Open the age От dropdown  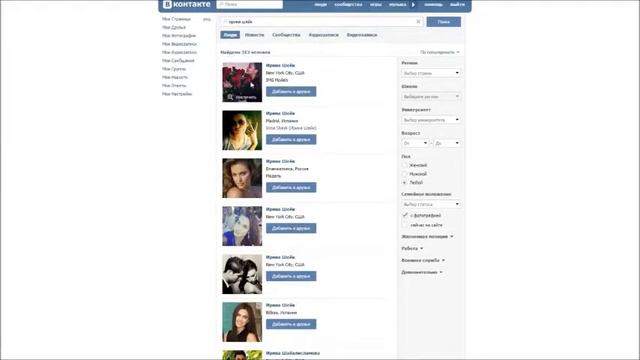415,143
